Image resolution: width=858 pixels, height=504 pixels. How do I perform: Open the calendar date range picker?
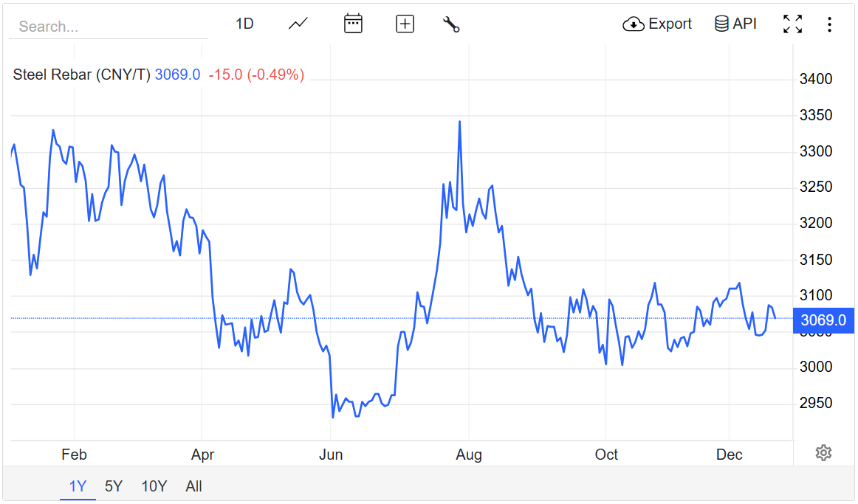coord(354,24)
